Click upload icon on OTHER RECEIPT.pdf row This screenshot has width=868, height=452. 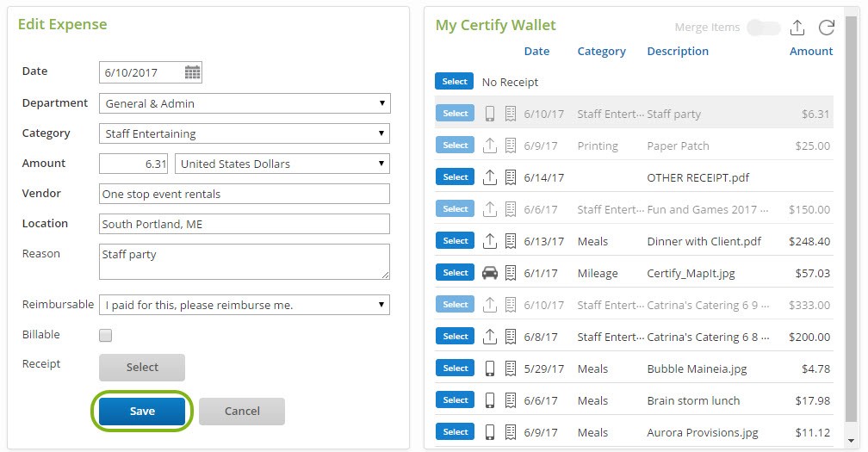click(x=490, y=177)
